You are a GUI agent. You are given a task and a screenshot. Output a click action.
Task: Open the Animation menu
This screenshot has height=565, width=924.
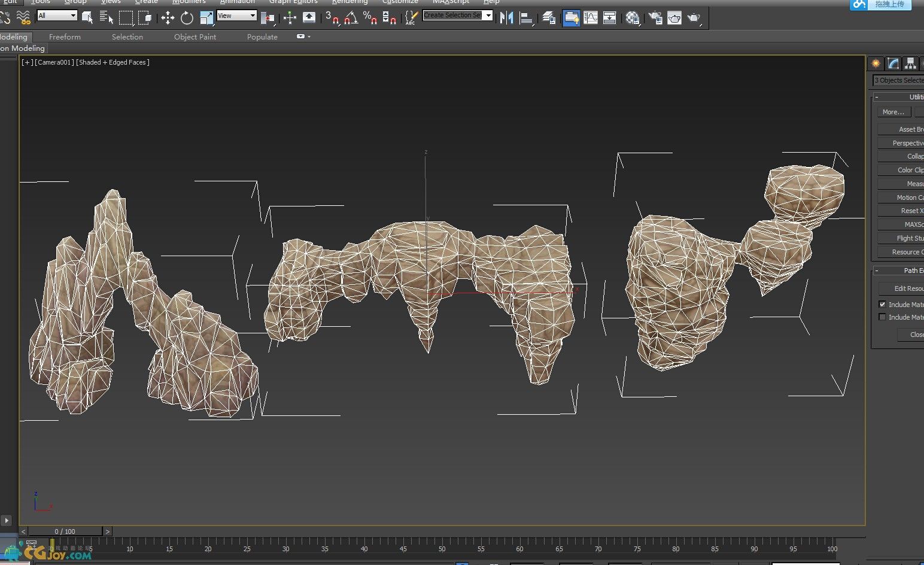point(237,2)
